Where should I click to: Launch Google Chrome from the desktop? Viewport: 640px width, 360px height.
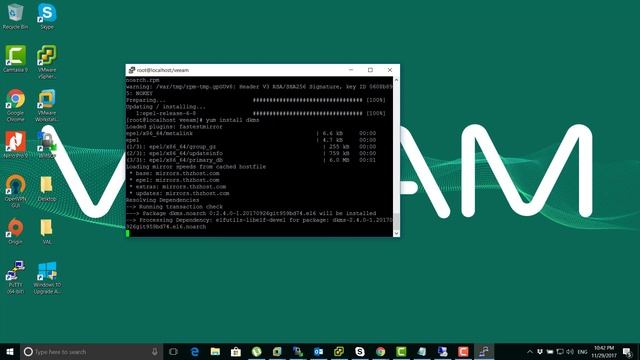tap(16, 105)
